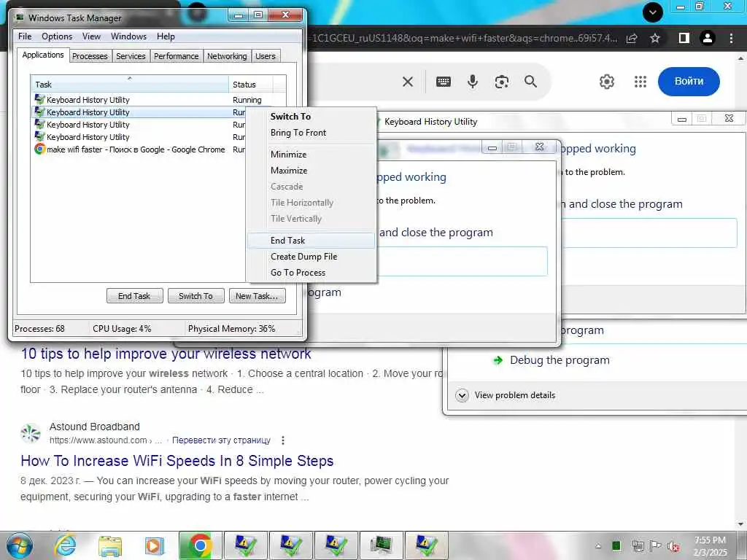Open Chrome three-dot menu
Image resolution: width=747 pixels, height=560 pixels.
[731, 38]
